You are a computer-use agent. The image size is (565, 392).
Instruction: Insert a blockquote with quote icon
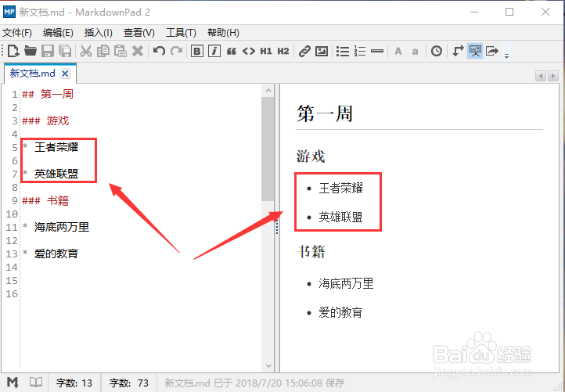tap(232, 51)
